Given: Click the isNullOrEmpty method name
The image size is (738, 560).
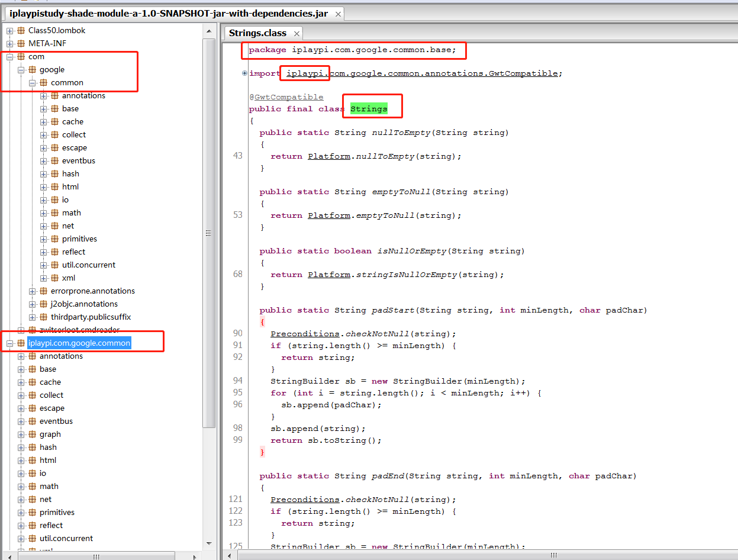Looking at the screenshot, I should (x=411, y=251).
